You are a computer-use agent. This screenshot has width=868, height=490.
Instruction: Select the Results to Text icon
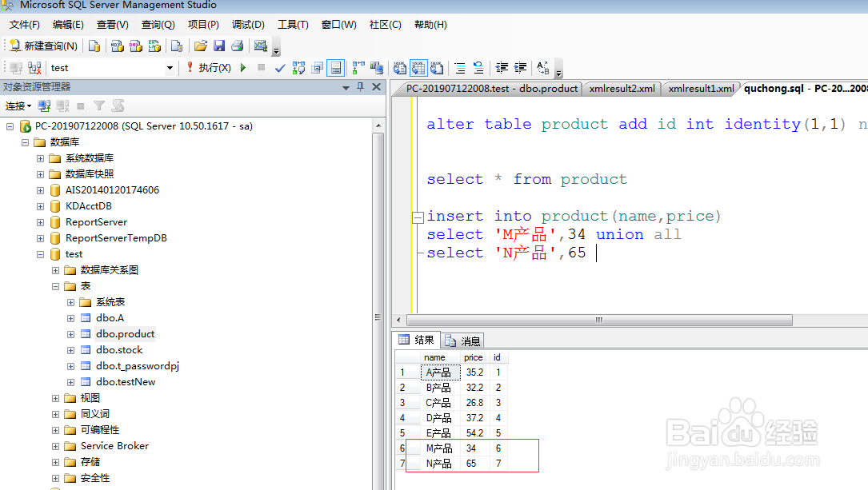(x=399, y=68)
